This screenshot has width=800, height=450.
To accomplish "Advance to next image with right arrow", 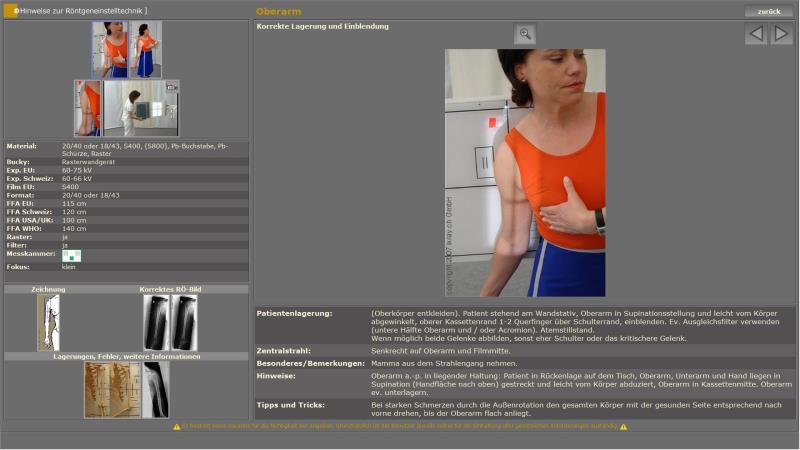I will coord(781,34).
